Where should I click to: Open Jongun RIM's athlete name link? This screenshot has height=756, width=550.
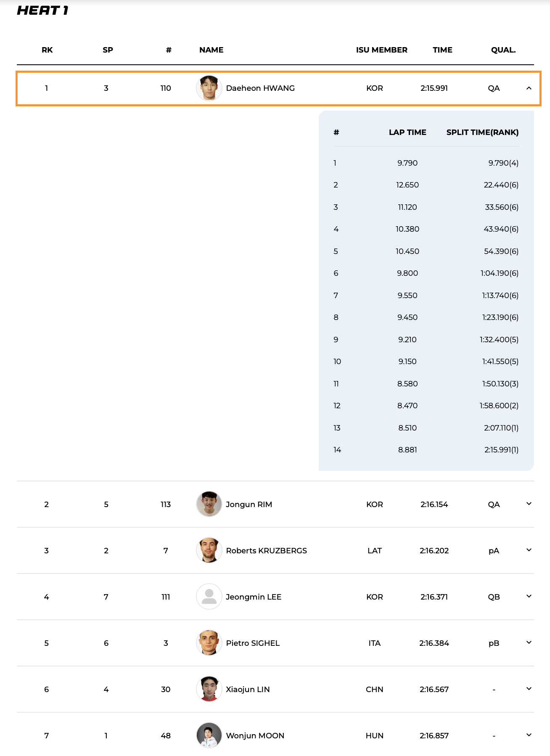click(249, 505)
